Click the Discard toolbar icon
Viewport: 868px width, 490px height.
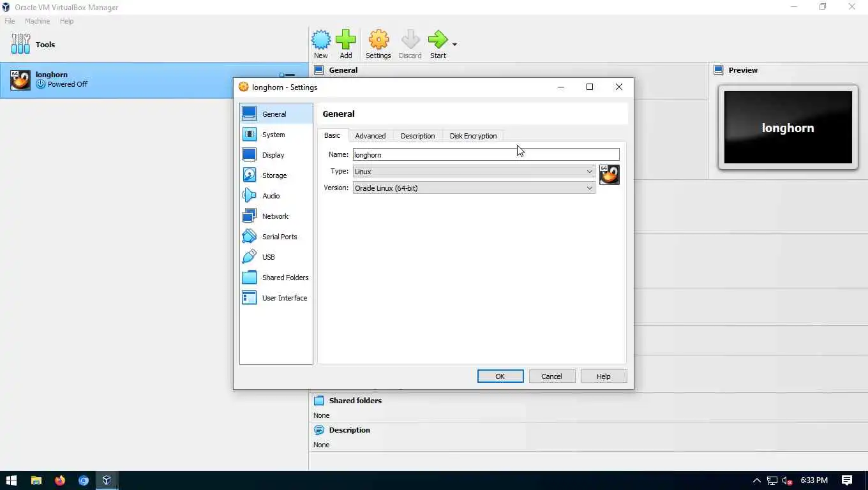[x=410, y=40]
